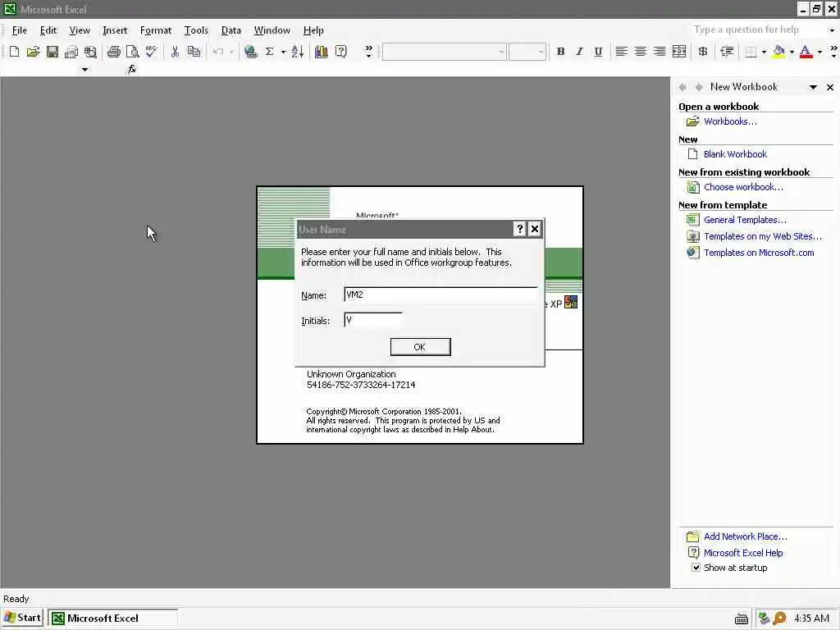
Task: Click the Microsoft Excel Help toolbar icon
Action: pyautogui.click(x=340, y=52)
